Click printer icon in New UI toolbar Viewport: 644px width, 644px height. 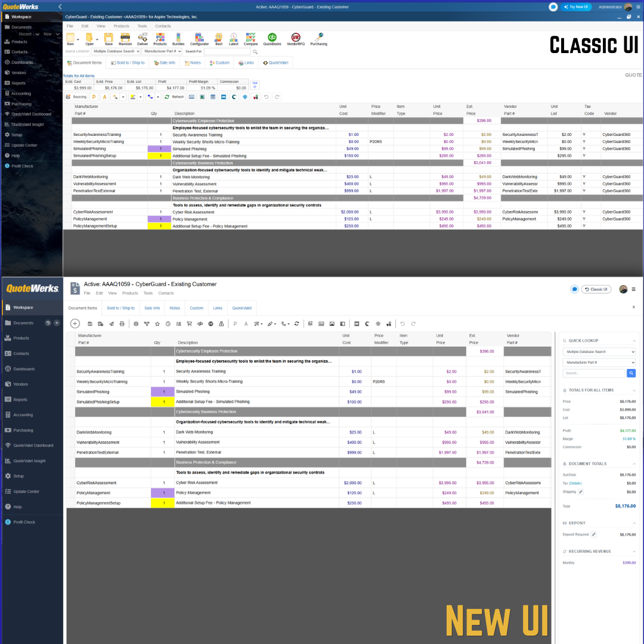122,324
